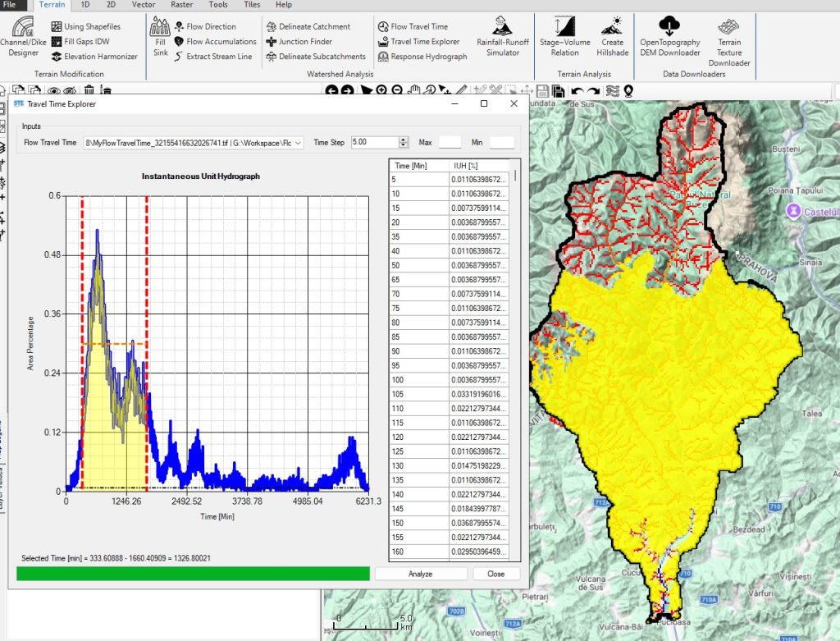Open the Terrain Texture Downloader

pyautogui.click(x=729, y=41)
